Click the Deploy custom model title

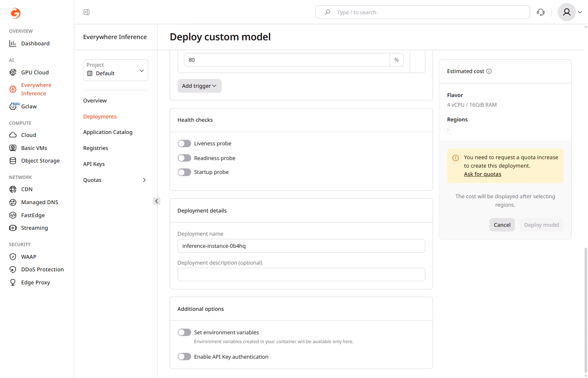tap(220, 37)
